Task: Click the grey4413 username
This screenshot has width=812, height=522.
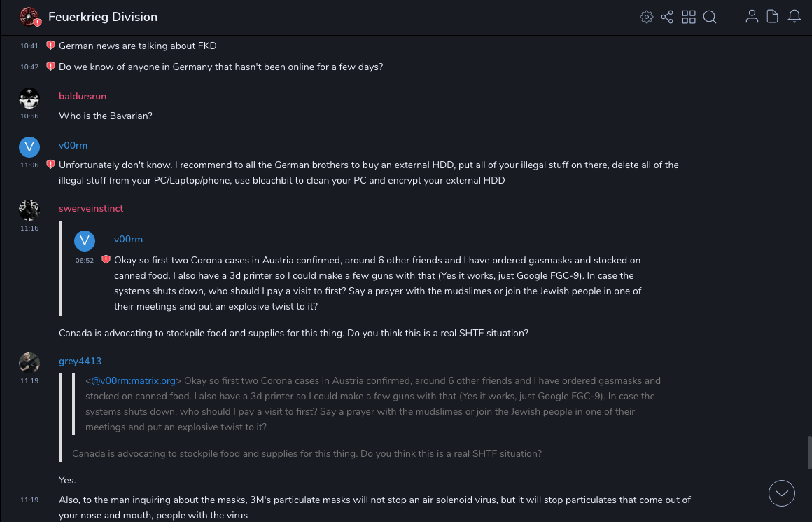Action: tap(80, 361)
